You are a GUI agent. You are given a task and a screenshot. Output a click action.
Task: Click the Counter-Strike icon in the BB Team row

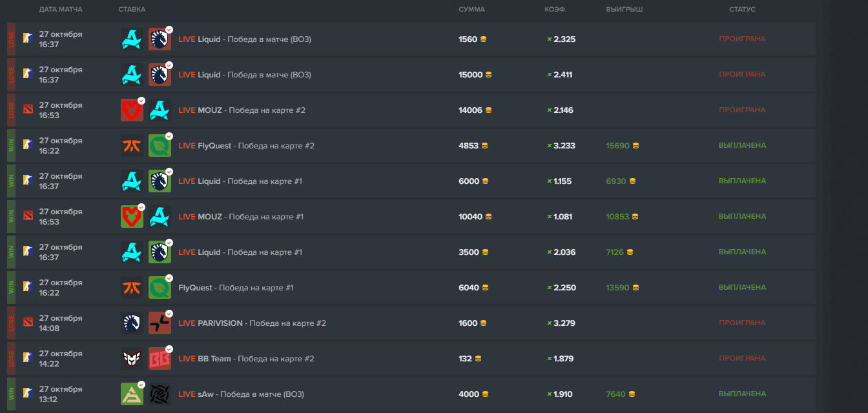27,358
